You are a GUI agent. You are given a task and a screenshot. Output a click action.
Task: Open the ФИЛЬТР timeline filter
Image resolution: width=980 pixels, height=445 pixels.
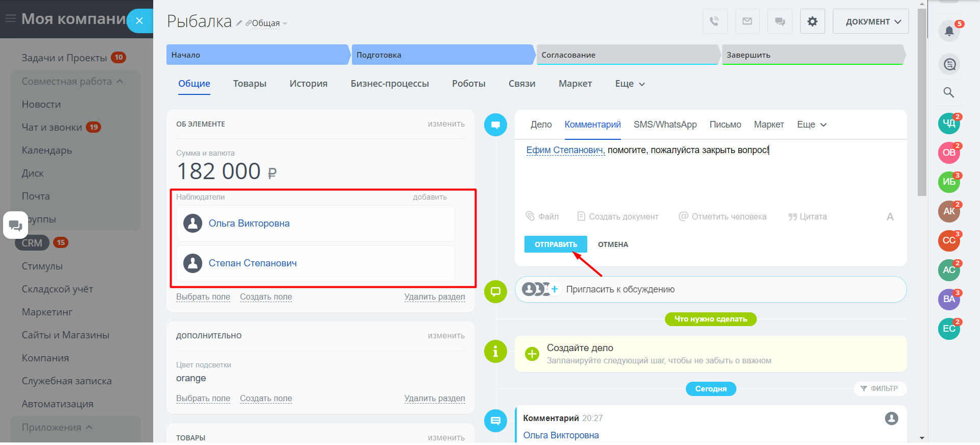click(879, 388)
